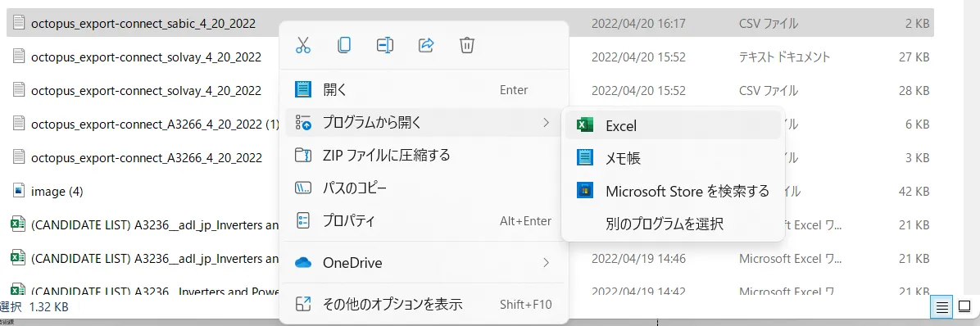The image size is (980, 326).
Task: Click the sabic CSV file document icon
Action: click(19, 23)
